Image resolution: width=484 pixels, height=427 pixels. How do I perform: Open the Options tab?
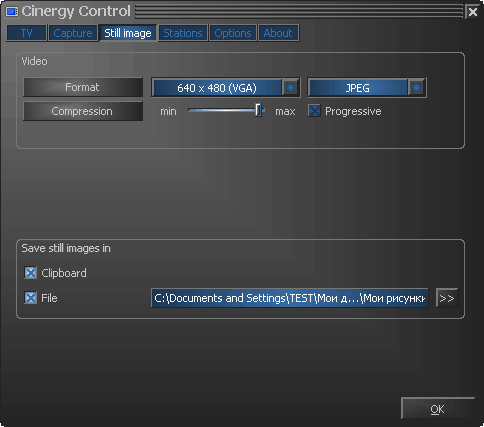coord(233,33)
